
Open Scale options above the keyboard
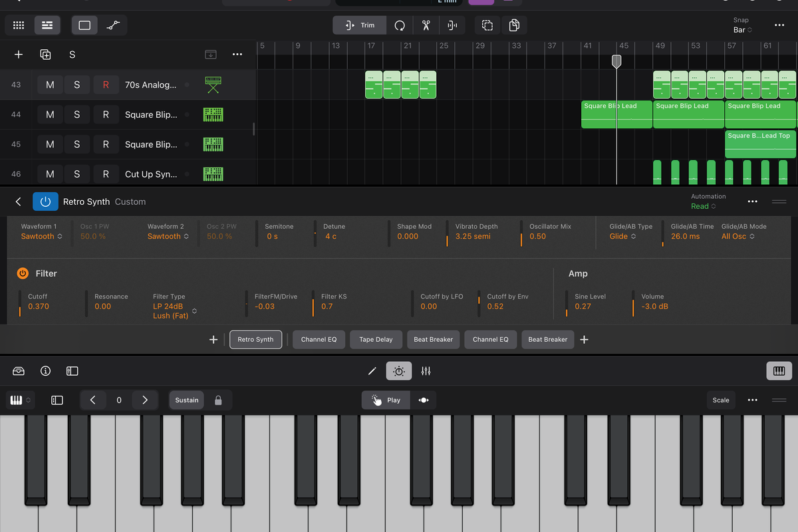(721, 400)
